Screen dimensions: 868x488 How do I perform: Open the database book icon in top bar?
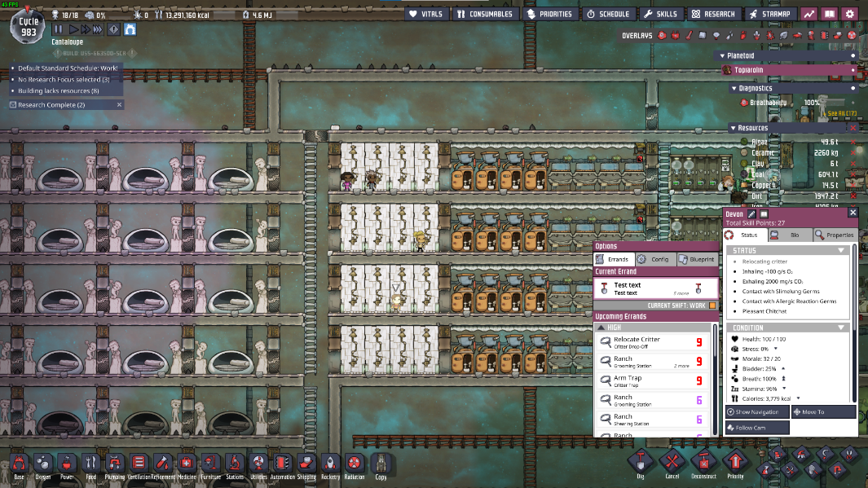click(x=829, y=14)
